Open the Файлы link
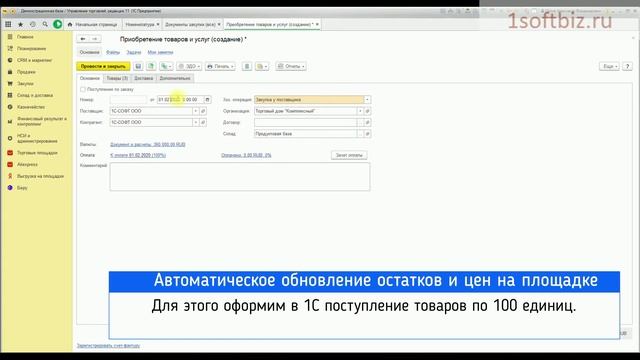The height and width of the screenshot is (360, 640). click(x=113, y=52)
